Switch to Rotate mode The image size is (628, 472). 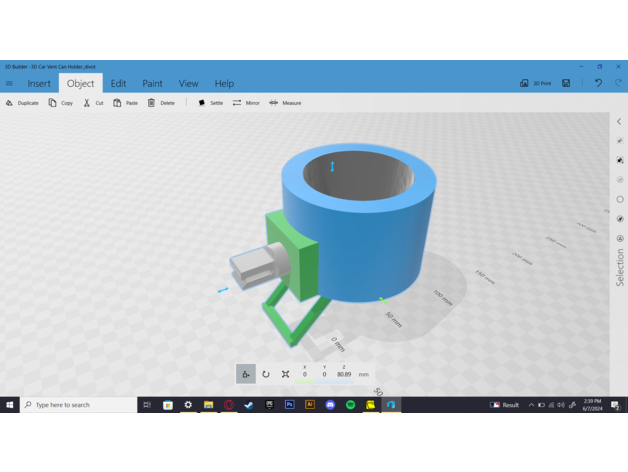click(266, 374)
